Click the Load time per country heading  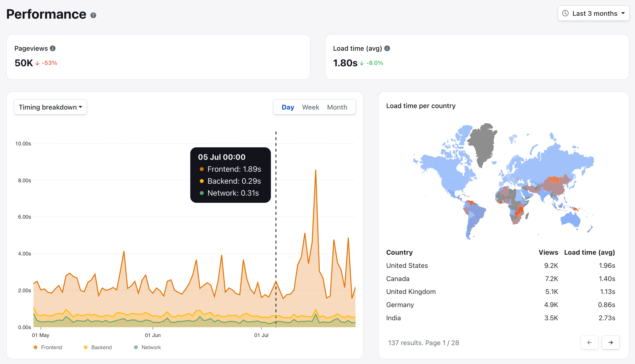(421, 106)
